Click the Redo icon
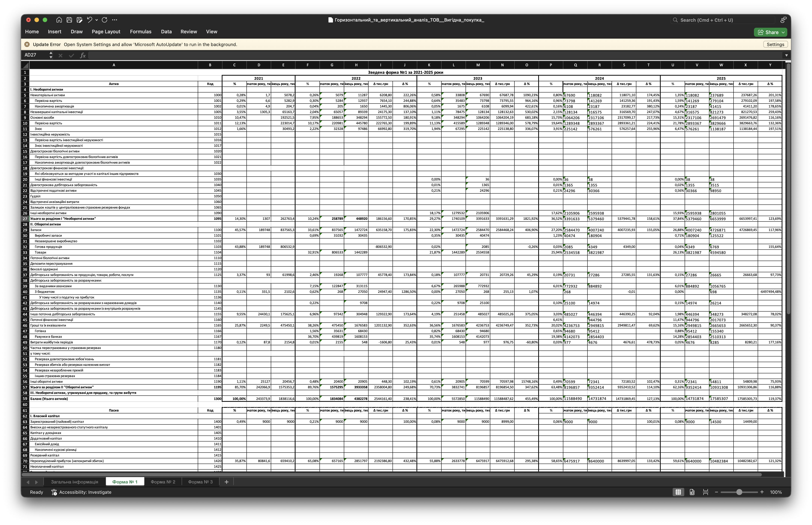The width and height of the screenshot is (812, 525). (x=104, y=20)
